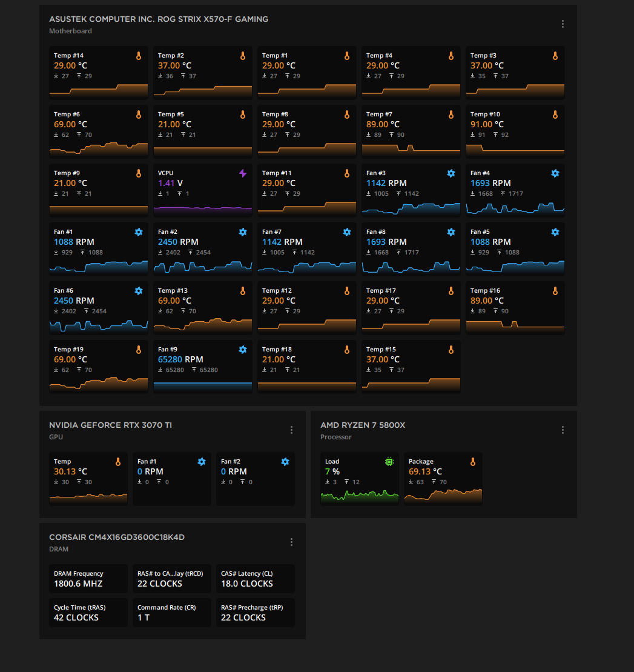Click the ASUSTEK ROG STRIX X570-F GAMING title
Image resolution: width=634 pixels, height=672 pixels.
(159, 19)
